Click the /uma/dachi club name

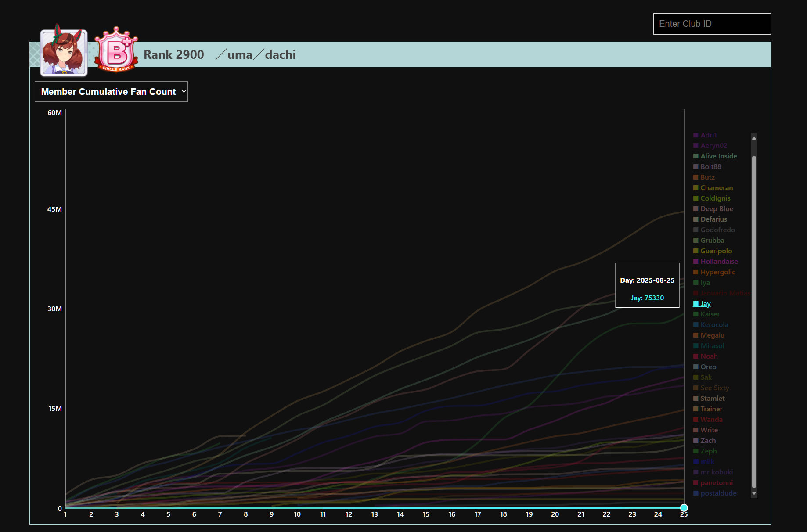pos(256,54)
